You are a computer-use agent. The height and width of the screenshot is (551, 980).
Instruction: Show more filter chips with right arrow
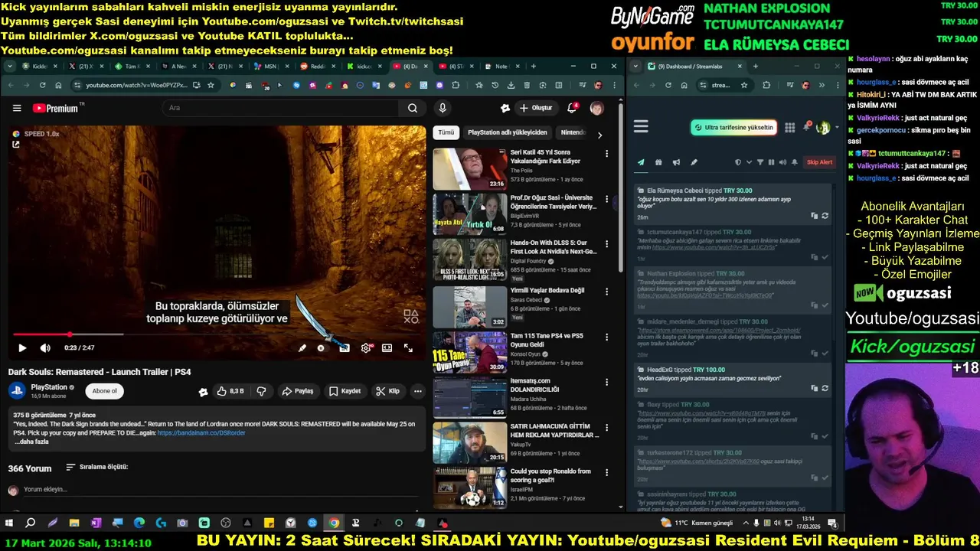click(599, 135)
